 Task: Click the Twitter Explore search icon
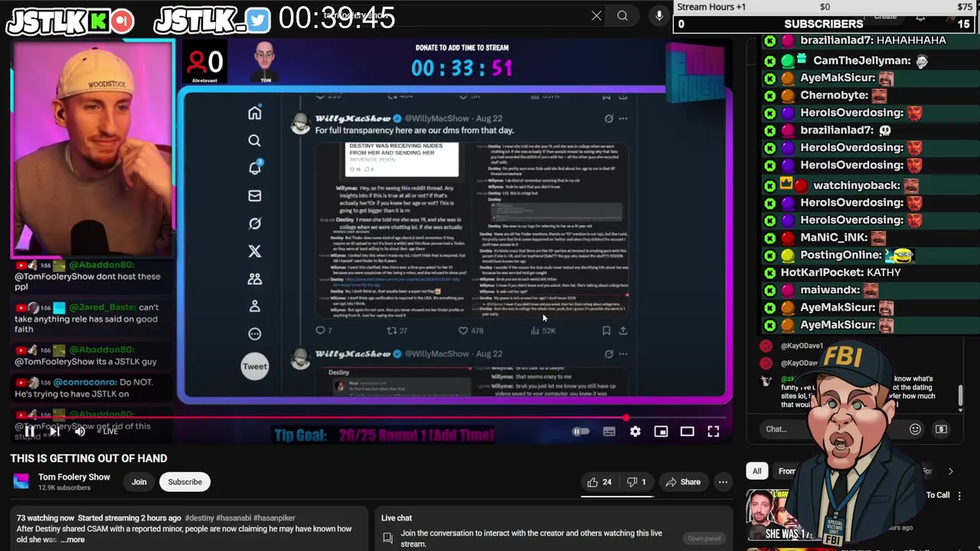click(x=255, y=141)
